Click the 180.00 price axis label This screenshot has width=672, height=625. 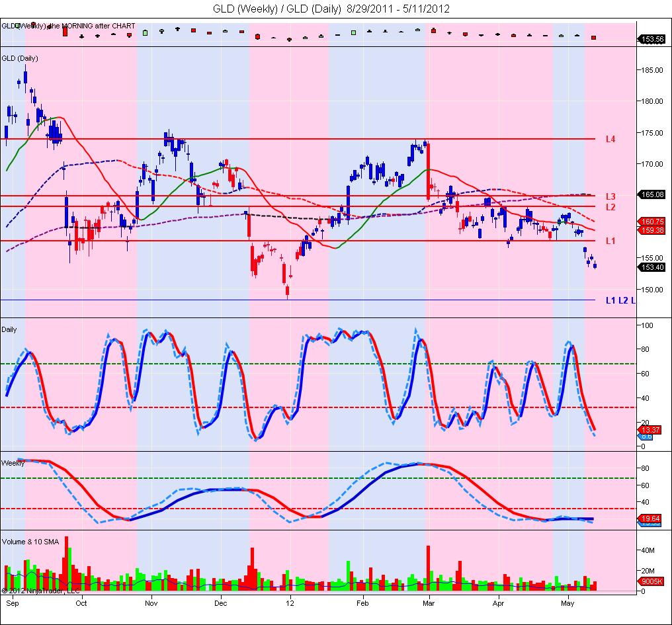pyautogui.click(x=652, y=101)
